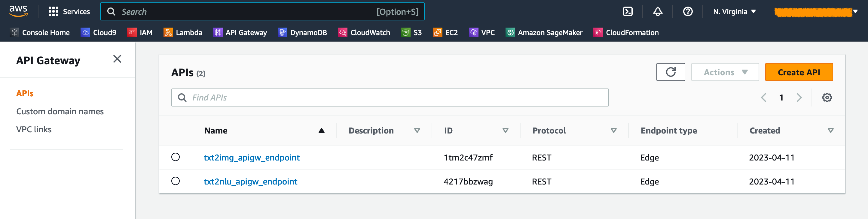Click the Create API button
868x219 pixels.
[x=799, y=72]
